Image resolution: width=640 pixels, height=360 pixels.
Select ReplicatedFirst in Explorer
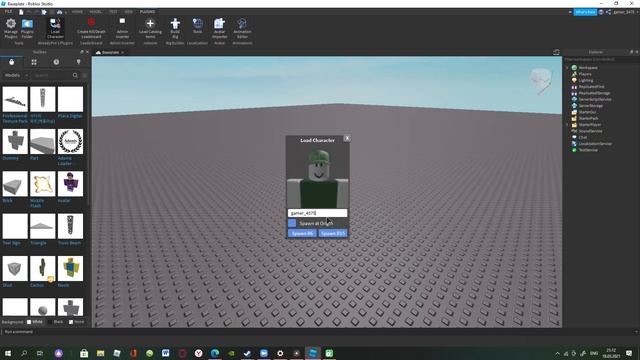[591, 87]
